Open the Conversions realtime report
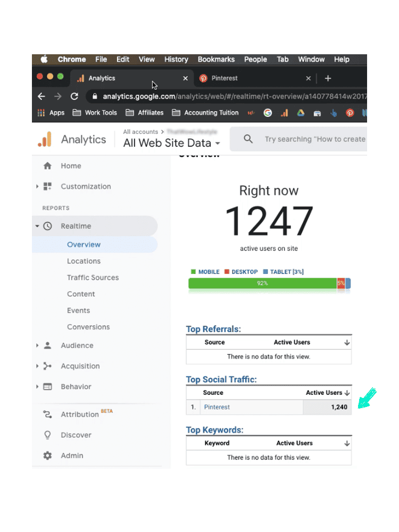The image size is (399, 532). tap(88, 327)
